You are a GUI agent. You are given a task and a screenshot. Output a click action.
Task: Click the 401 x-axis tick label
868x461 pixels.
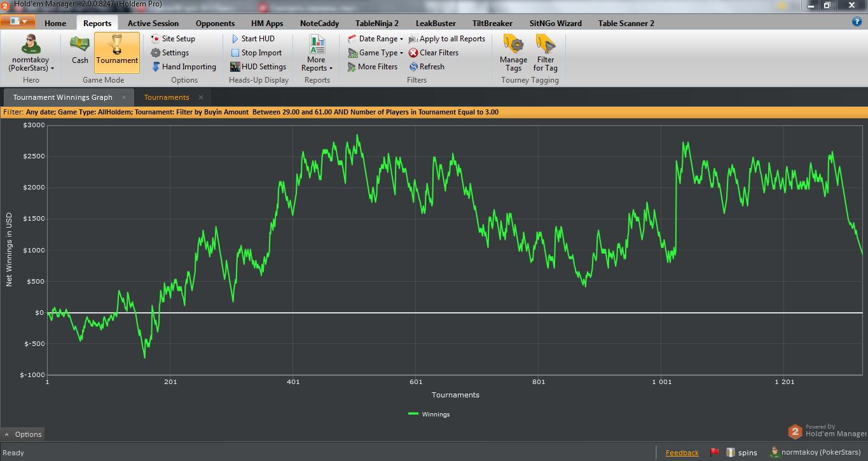coord(293,382)
